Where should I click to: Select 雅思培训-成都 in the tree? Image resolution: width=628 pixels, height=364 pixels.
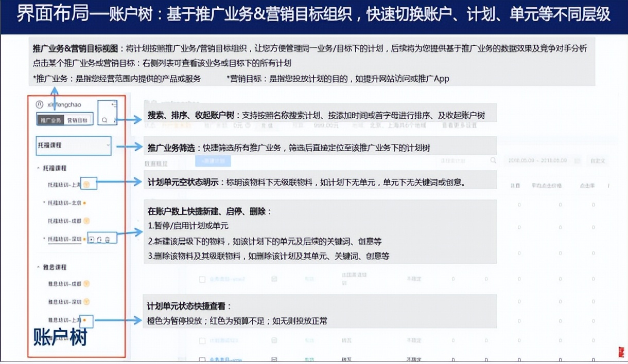point(64,283)
